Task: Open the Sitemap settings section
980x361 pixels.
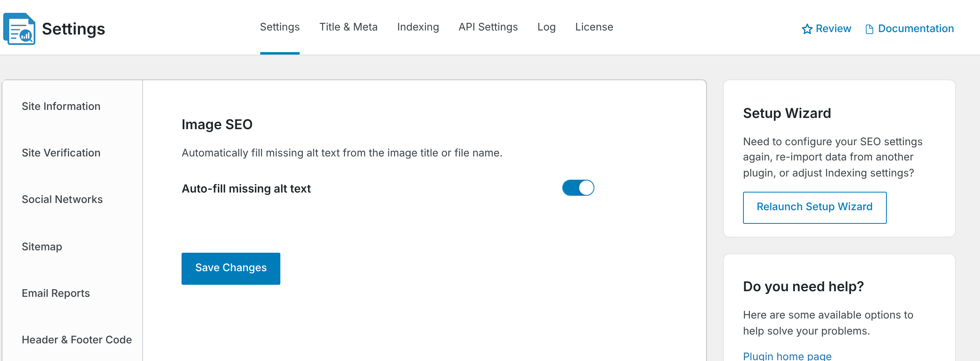Action: [x=42, y=247]
